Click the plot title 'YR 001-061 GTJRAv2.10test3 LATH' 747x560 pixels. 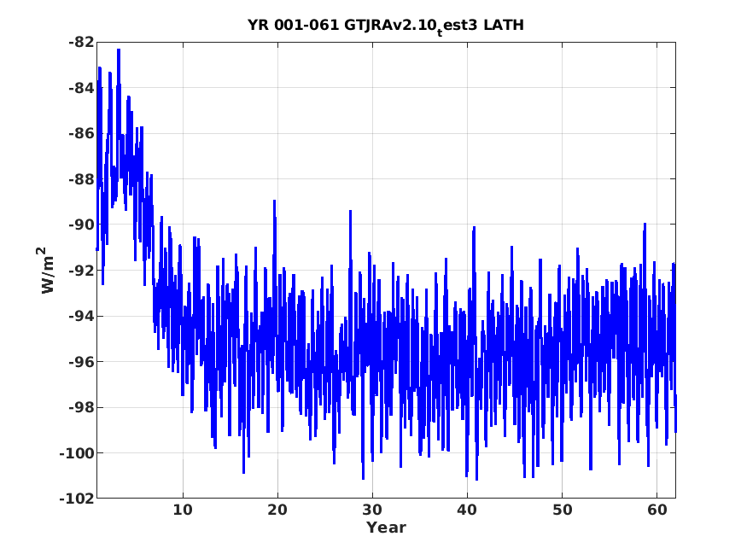pos(385,26)
